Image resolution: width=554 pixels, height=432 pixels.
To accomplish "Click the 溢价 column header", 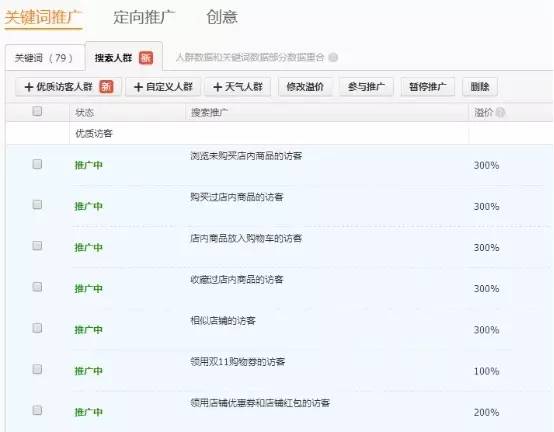I will click(x=483, y=113).
